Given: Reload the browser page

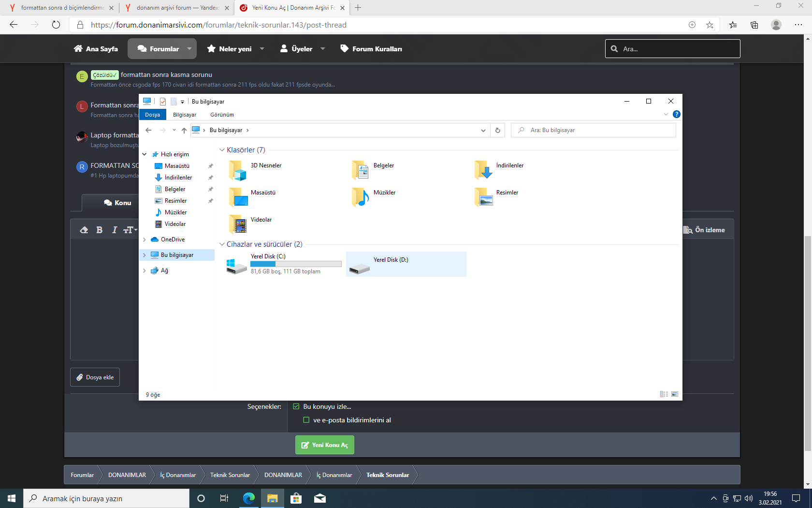Looking at the screenshot, I should [56, 25].
